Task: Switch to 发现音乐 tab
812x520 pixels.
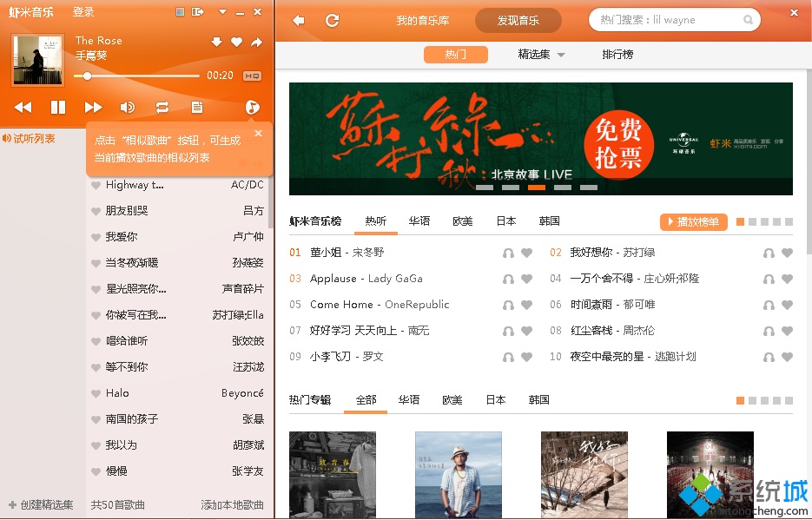Action: [x=518, y=21]
